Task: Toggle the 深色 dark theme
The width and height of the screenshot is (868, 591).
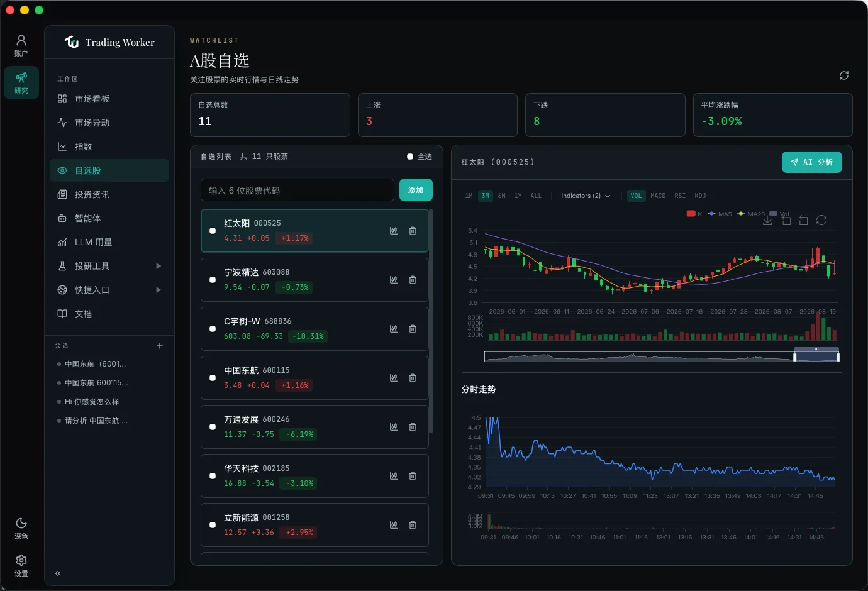Action: tap(21, 528)
